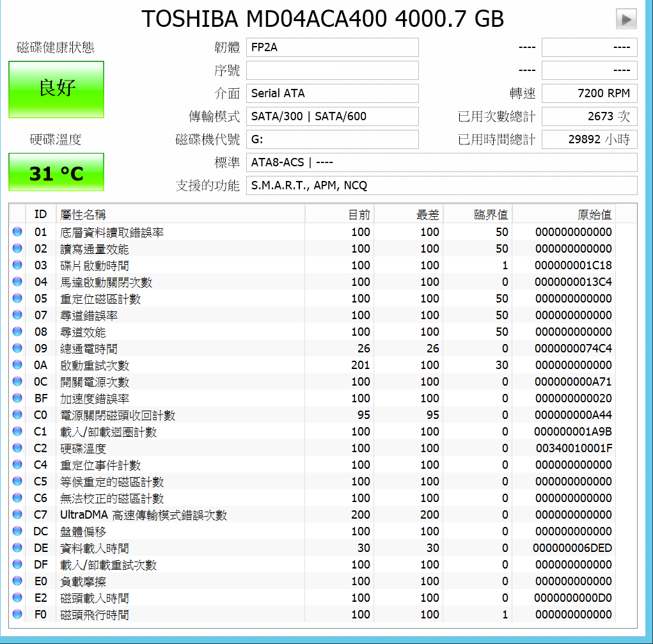
Task: Click the Serial ATA interface field
Action: 333,93
